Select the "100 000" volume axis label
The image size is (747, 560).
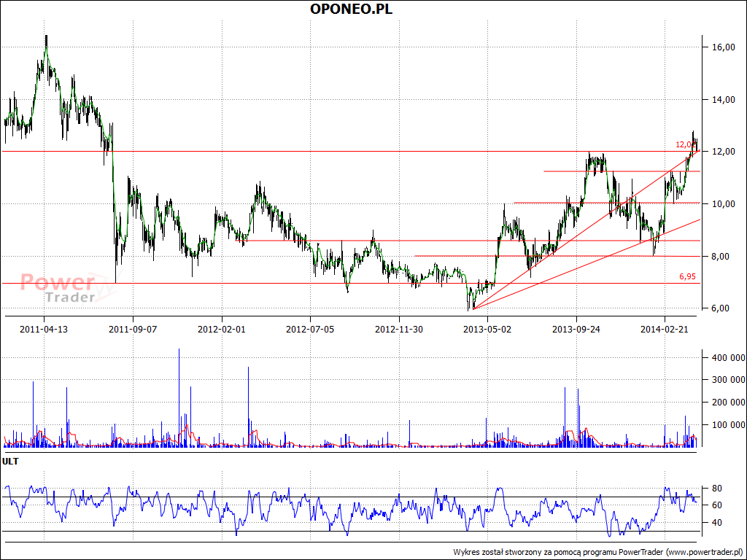click(729, 425)
